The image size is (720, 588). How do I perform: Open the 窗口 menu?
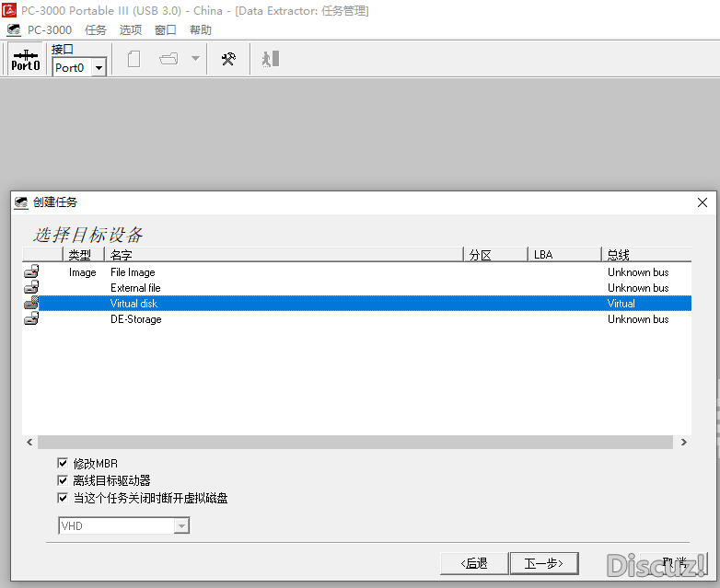pyautogui.click(x=166, y=29)
